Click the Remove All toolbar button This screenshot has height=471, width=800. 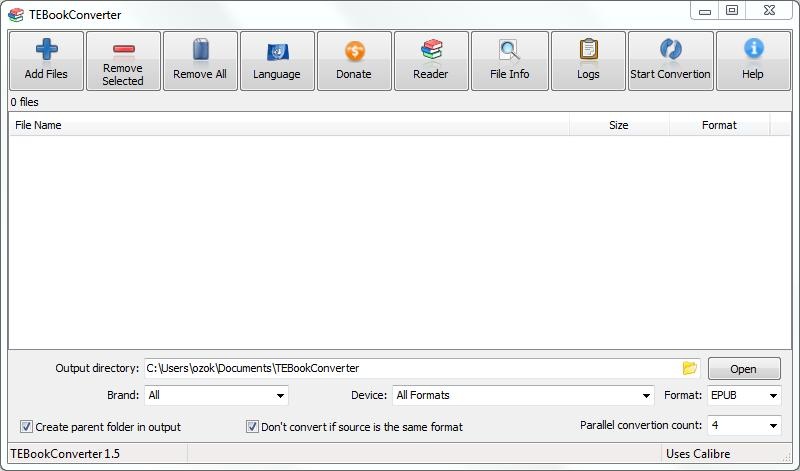(200, 61)
